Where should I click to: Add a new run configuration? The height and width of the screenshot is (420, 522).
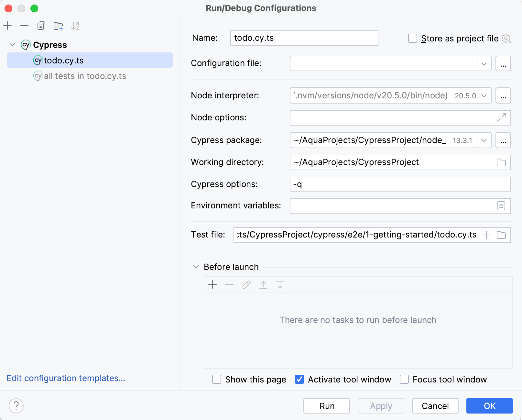[7, 26]
